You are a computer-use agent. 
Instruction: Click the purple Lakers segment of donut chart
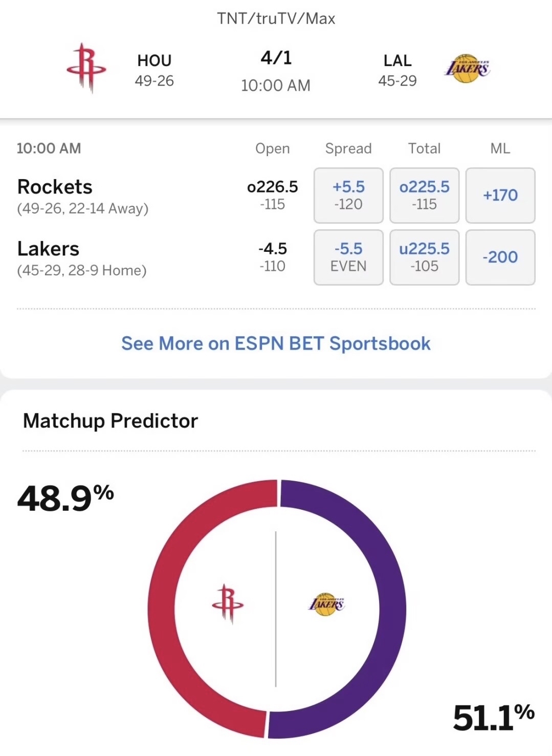[392, 609]
